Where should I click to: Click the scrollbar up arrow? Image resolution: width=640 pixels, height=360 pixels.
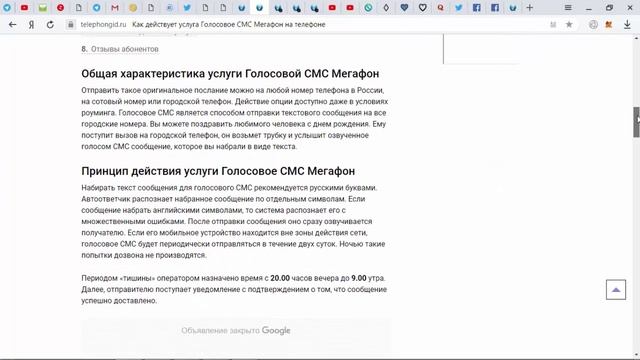[636, 38]
